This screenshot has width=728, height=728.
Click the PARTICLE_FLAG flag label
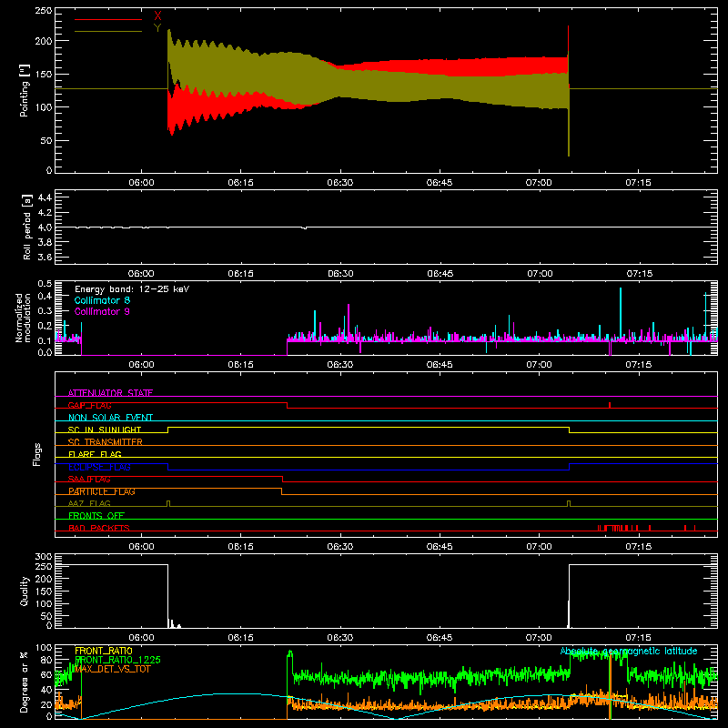click(102, 491)
